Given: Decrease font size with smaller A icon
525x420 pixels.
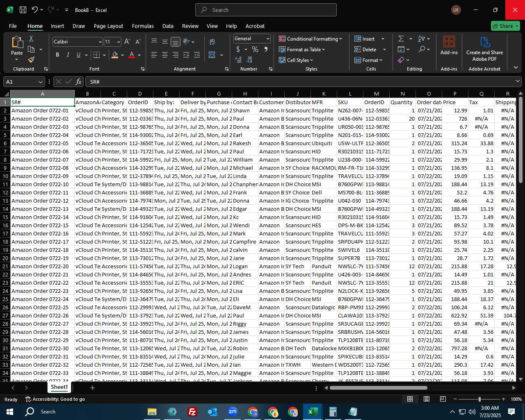Looking at the screenshot, I should 138,41.
